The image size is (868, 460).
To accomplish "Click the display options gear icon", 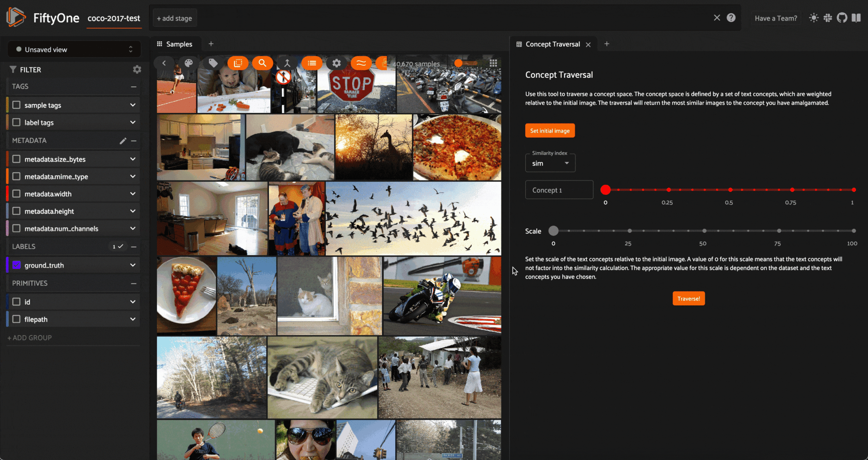I will coord(336,63).
